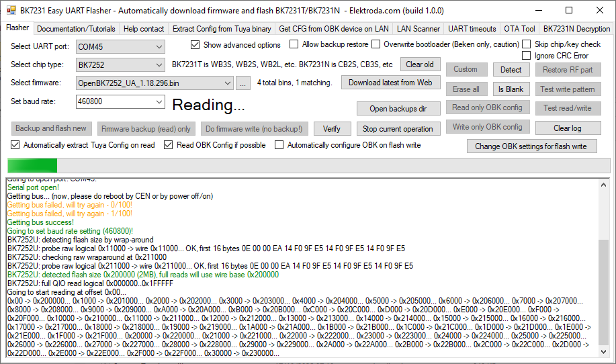This screenshot has height=364, width=616.
Task: Click Backup and flash new button
Action: (51, 128)
